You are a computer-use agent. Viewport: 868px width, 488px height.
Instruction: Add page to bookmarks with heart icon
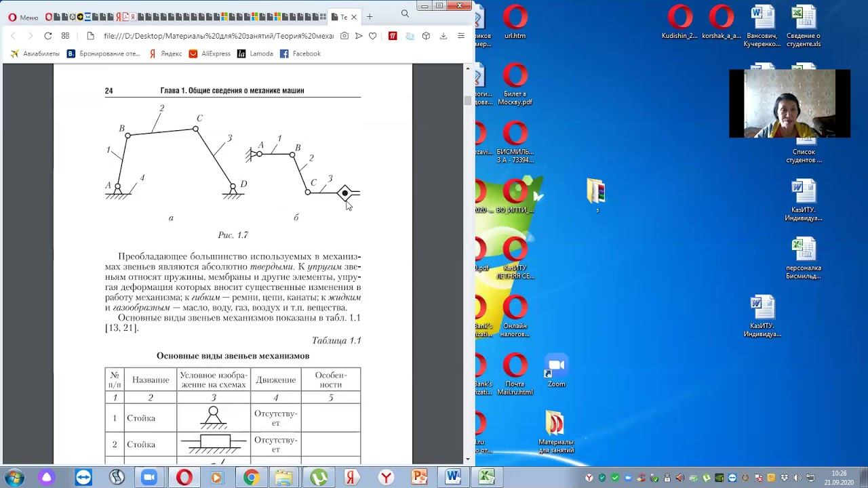coord(372,36)
